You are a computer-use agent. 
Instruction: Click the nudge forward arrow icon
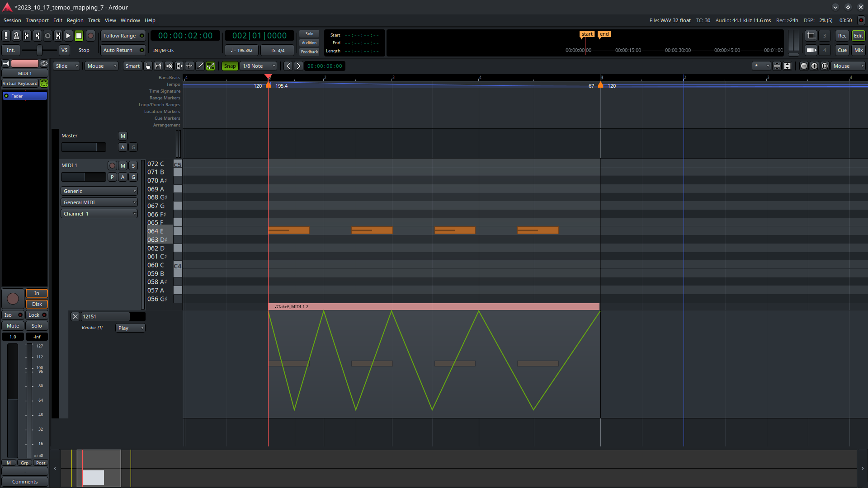[298, 66]
